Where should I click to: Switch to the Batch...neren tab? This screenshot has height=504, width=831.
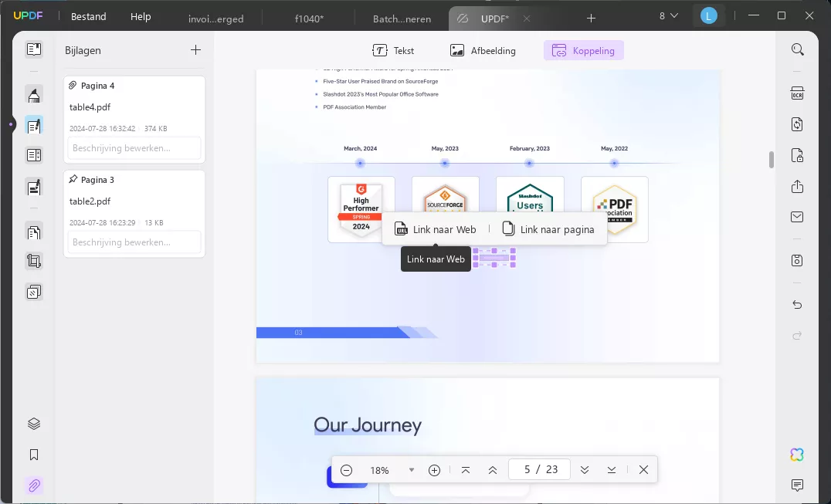click(402, 19)
